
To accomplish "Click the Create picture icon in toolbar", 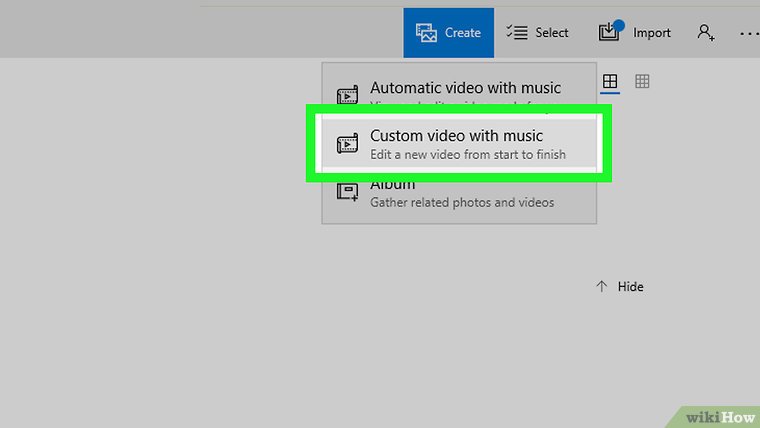I will pos(427,33).
